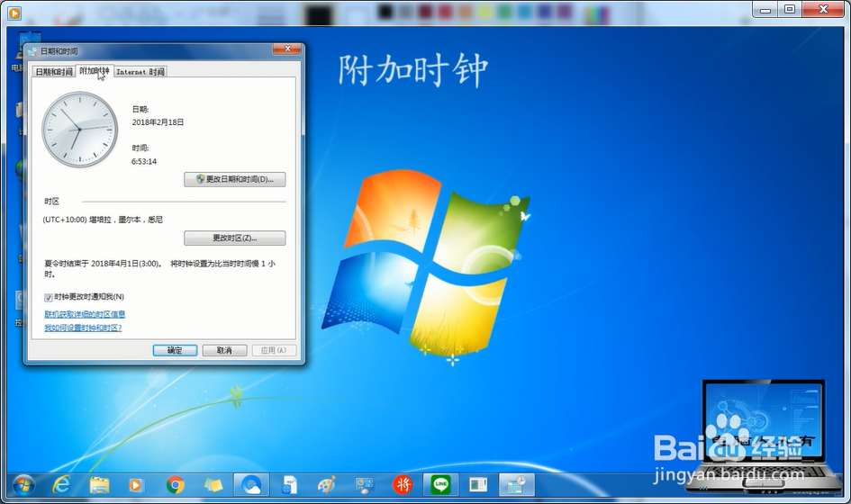The height and width of the screenshot is (504, 851).
Task: Open the Control Panel taskbar icon
Action: click(364, 484)
